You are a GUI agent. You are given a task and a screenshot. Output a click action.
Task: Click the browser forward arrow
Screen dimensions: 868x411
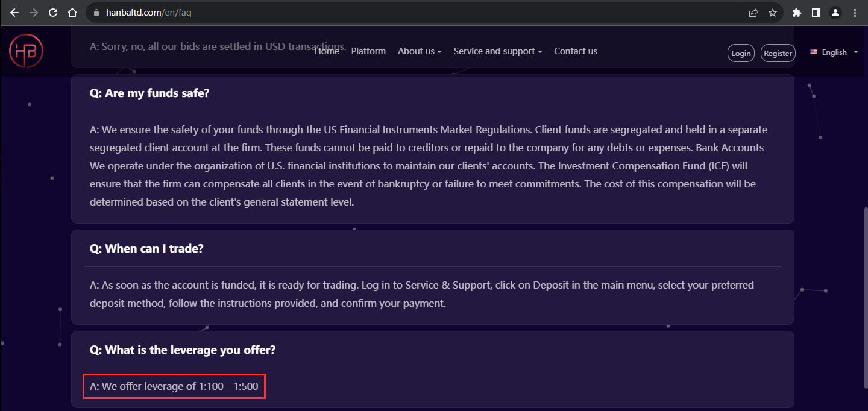[34, 13]
